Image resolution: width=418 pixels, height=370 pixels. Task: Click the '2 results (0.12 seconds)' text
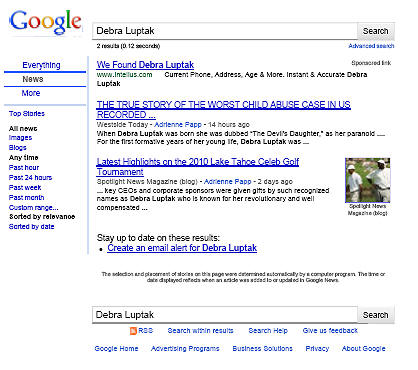(128, 46)
